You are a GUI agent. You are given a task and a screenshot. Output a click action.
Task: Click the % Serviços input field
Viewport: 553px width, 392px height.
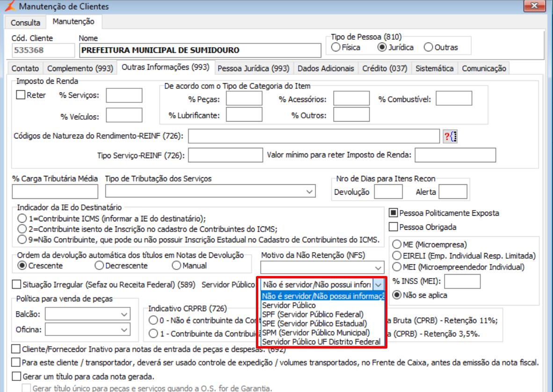[124, 95]
